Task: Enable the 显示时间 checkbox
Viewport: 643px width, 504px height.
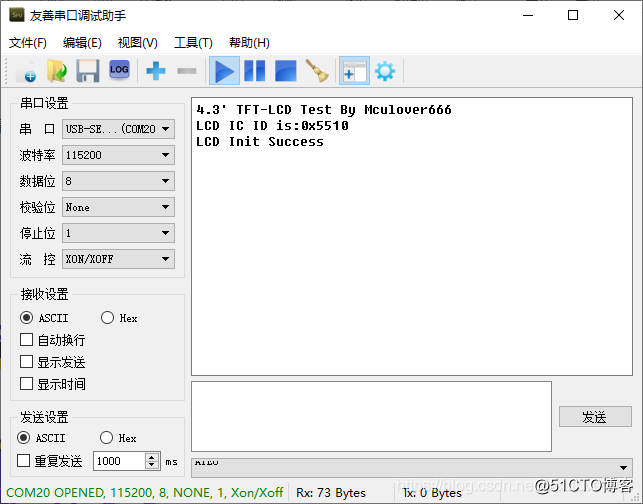Action: [27, 384]
